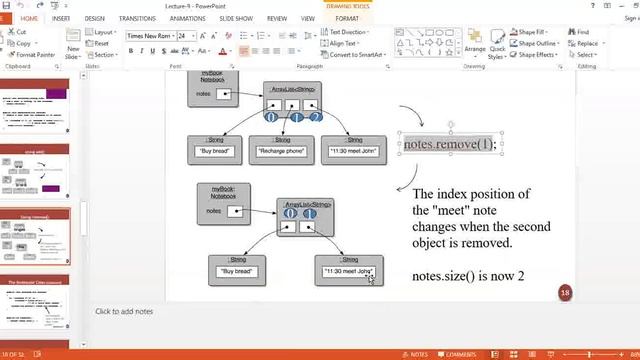Switch to the ANIMATIONS tab
This screenshot has height=360, width=640.
(x=188, y=19)
